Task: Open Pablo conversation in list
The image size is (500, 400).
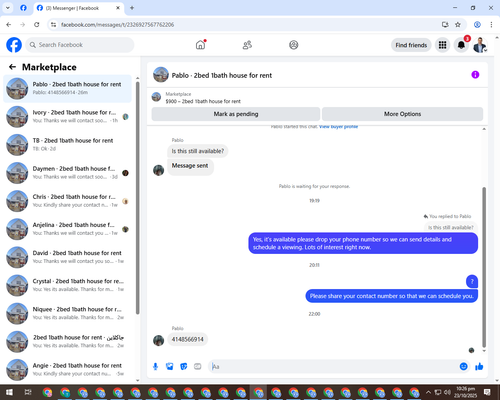Action: 67,88
